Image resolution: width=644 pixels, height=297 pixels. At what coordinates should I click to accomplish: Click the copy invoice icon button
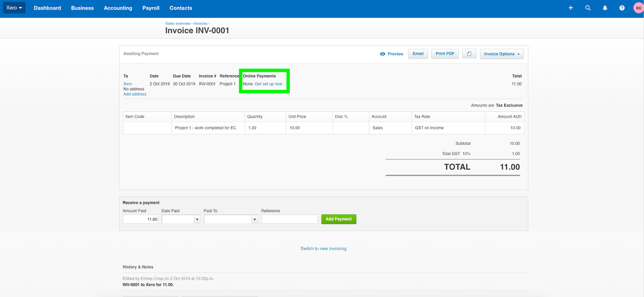tap(469, 54)
